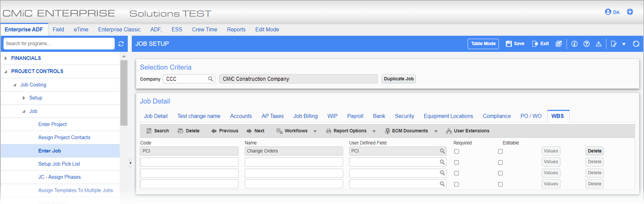This screenshot has width=644, height=204.
Task: Click the User Extensions button
Action: click(x=468, y=131)
